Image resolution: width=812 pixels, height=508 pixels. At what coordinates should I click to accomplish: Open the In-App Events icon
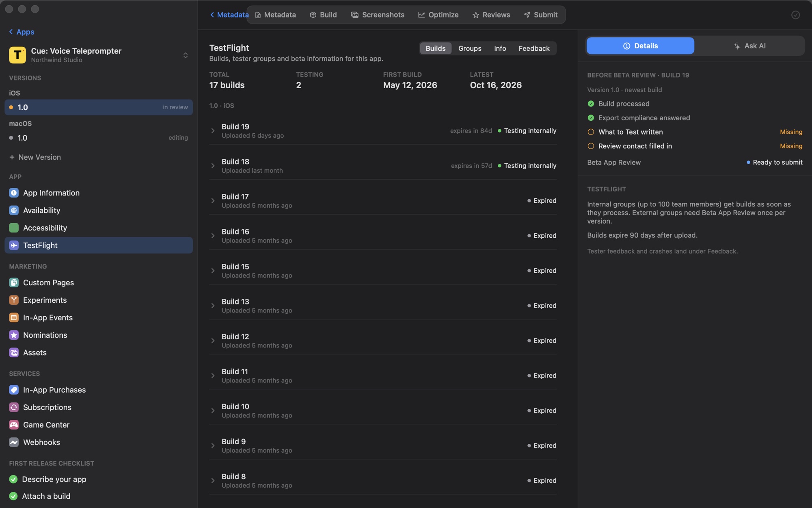[x=14, y=317]
